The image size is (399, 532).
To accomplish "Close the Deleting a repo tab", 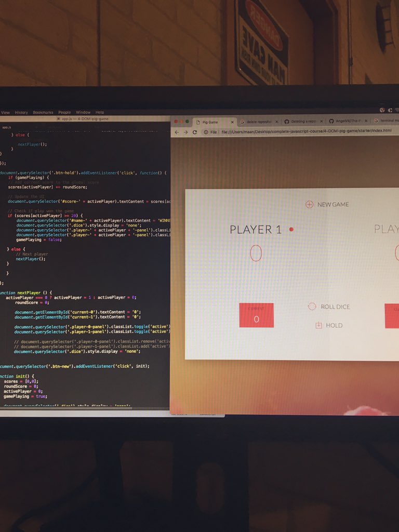I will pos(321,121).
